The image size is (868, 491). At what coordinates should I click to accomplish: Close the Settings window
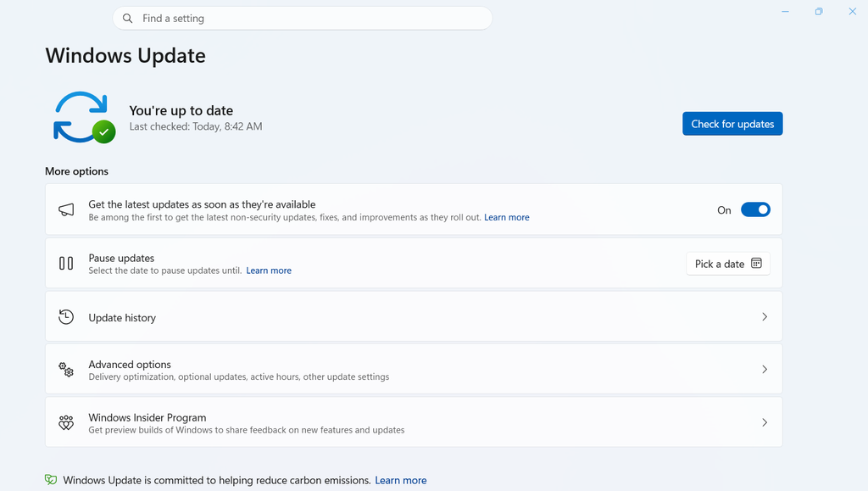pyautogui.click(x=853, y=12)
